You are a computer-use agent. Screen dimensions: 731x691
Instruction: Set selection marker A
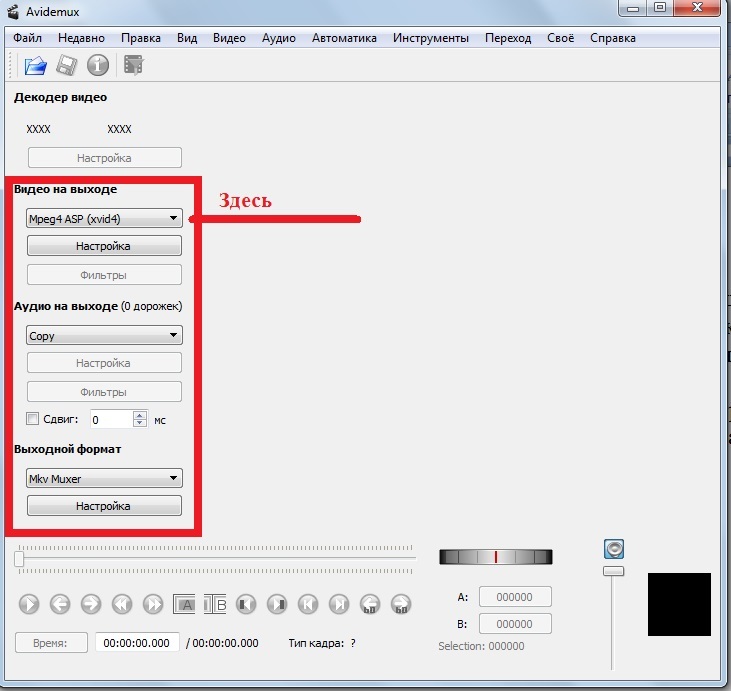click(x=184, y=604)
